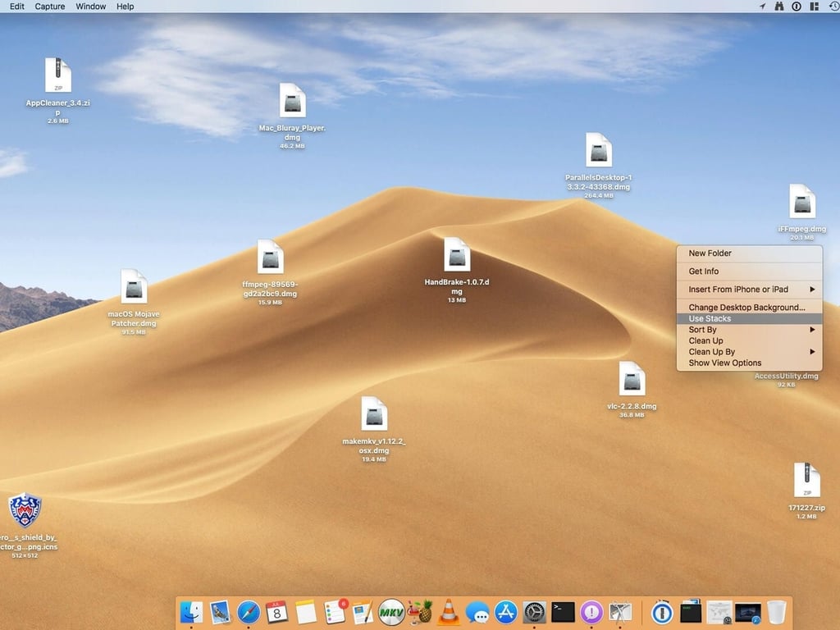The width and height of the screenshot is (840, 630).
Task: Open the Help menu
Action: tap(126, 7)
